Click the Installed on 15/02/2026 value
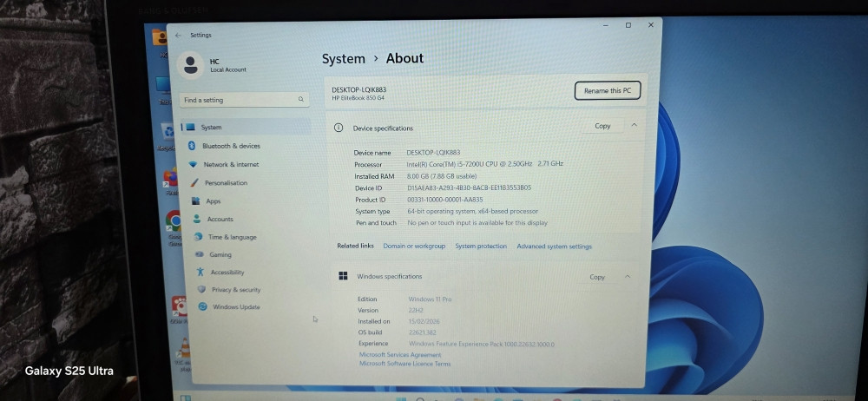The image size is (868, 401). [x=424, y=321]
